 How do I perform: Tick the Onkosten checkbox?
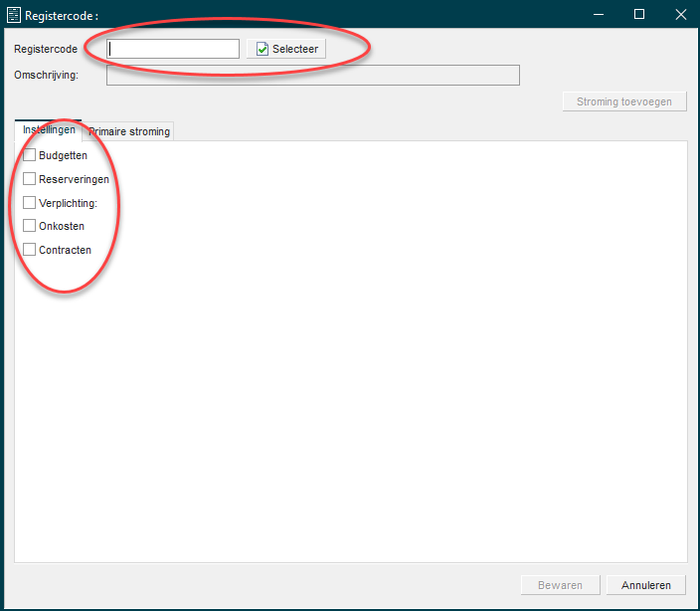(30, 226)
